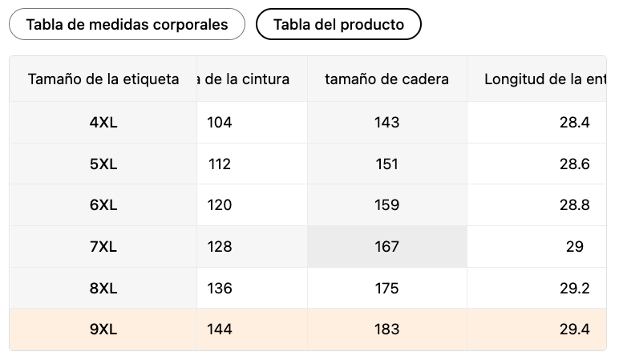Screen dimensions: 619x364
Task: Click the cintura column header
Action: pos(252,79)
